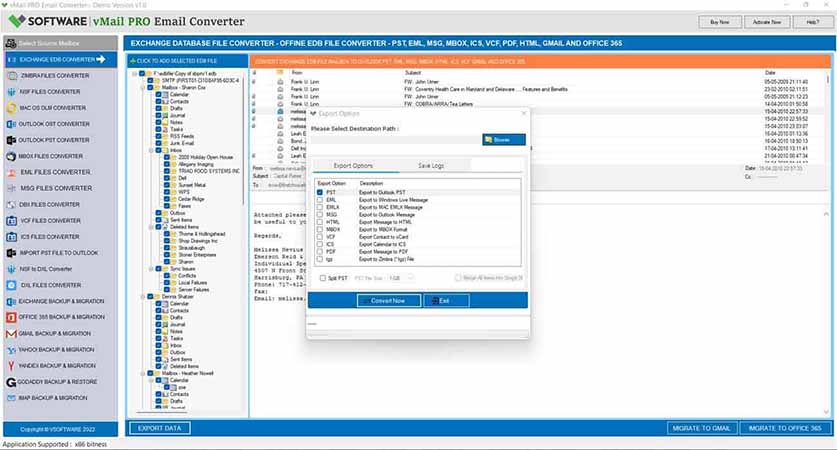The height and width of the screenshot is (450, 837).
Task: Collapse the Mailbox - Sharon Cox node
Action: (143, 88)
